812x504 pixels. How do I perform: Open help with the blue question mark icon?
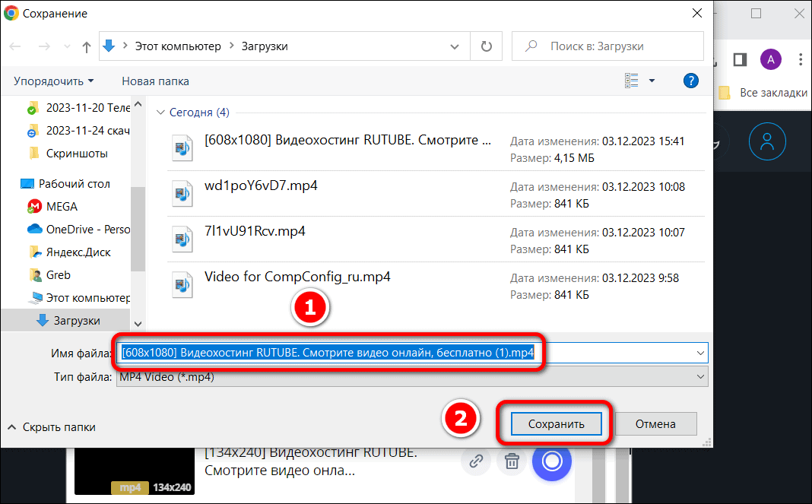[x=691, y=81]
